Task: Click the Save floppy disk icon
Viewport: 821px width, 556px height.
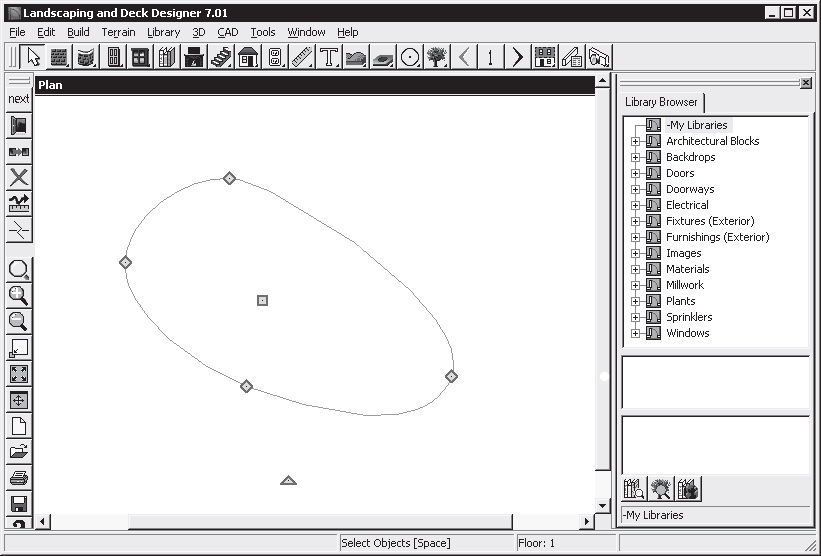Action: click(x=18, y=503)
